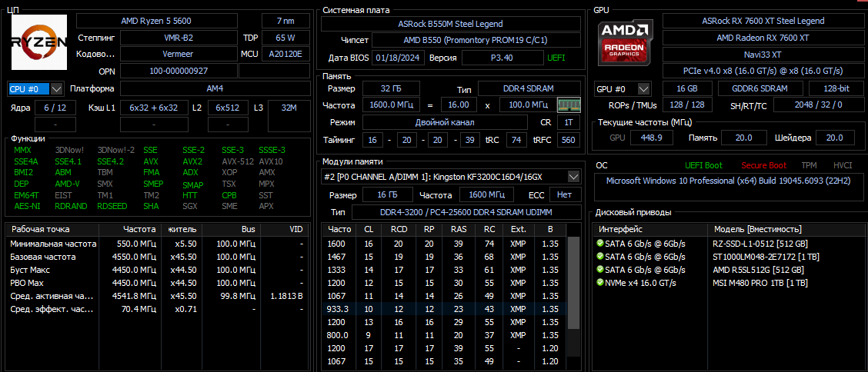Click the Vermeer codename field
The image size is (868, 372).
coord(179,54)
